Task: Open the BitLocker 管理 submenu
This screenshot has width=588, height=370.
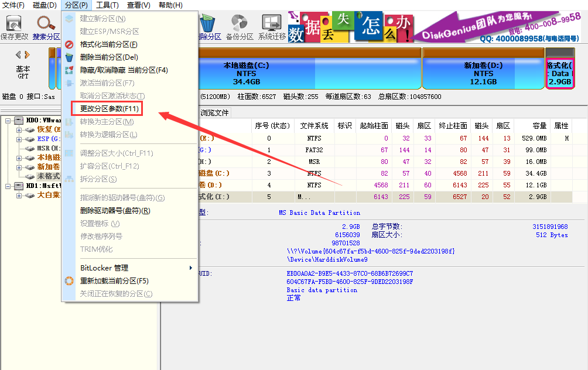Action: [130, 268]
